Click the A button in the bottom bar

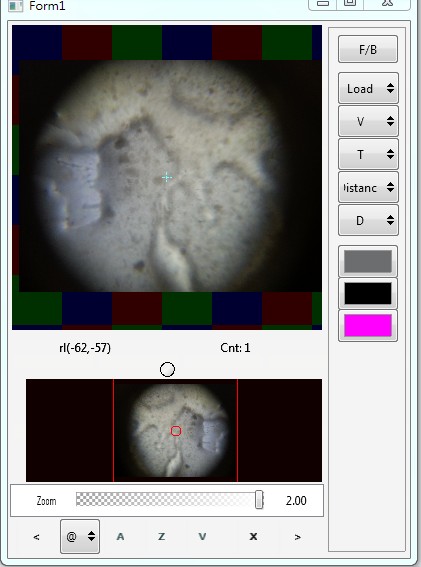(120, 537)
